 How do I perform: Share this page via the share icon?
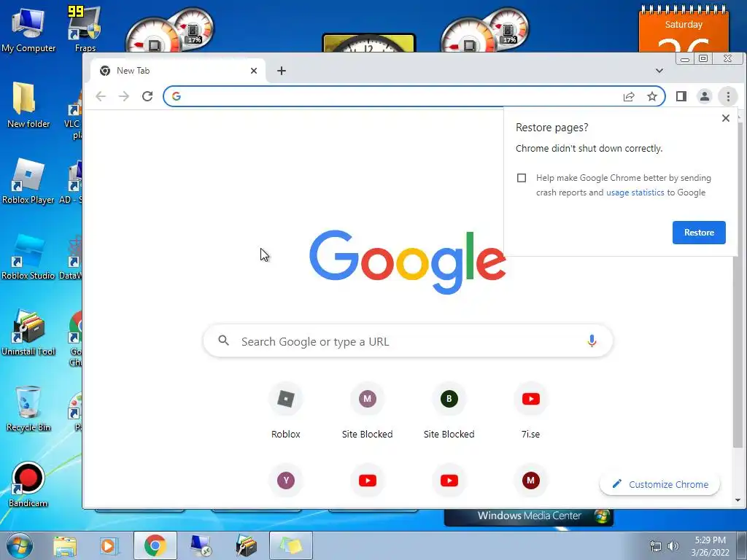point(629,97)
